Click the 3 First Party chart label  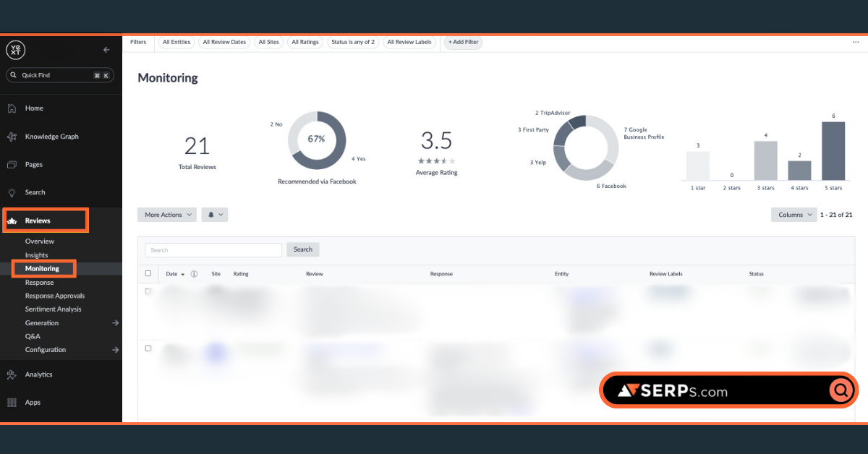(533, 130)
